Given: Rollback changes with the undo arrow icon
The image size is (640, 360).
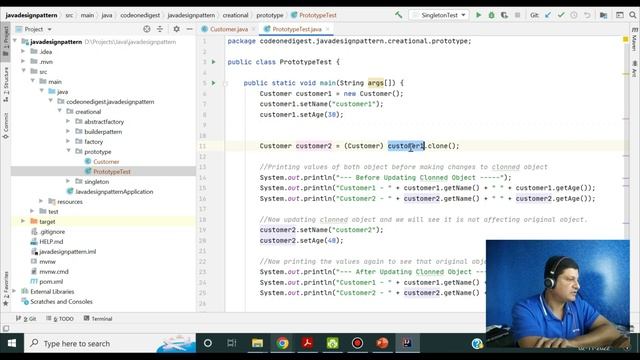Looking at the screenshot, I should (587, 15).
